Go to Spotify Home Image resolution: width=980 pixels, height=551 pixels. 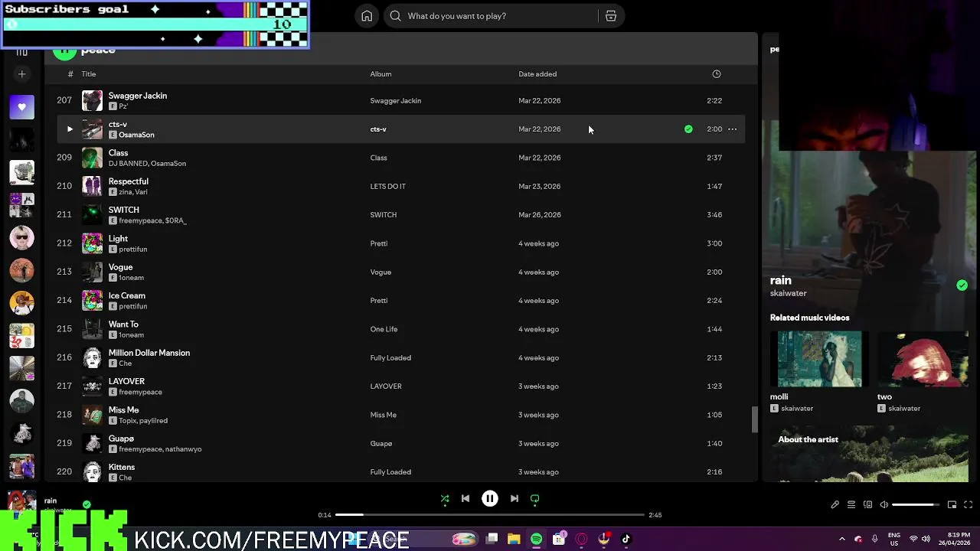pos(367,16)
